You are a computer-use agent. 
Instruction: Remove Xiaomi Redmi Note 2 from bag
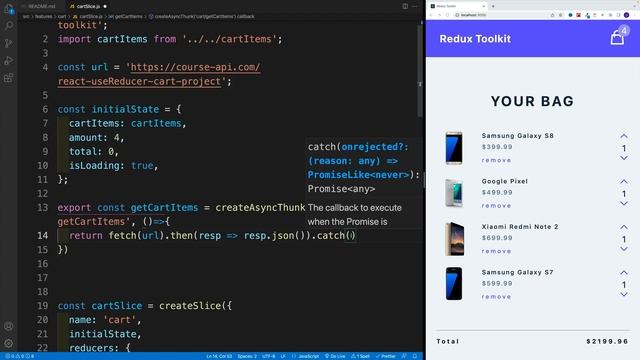pyautogui.click(x=496, y=251)
